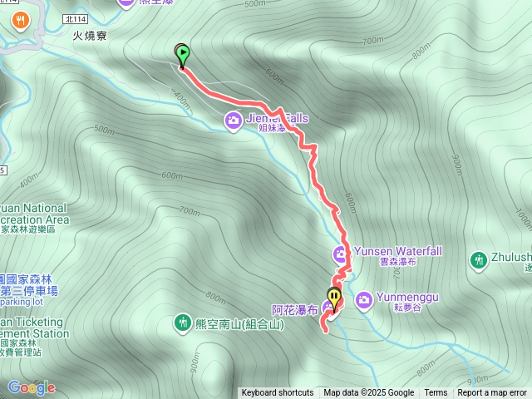Click the 阿花瀑布 label
Viewport: 532px width, 399px height.
(295, 310)
